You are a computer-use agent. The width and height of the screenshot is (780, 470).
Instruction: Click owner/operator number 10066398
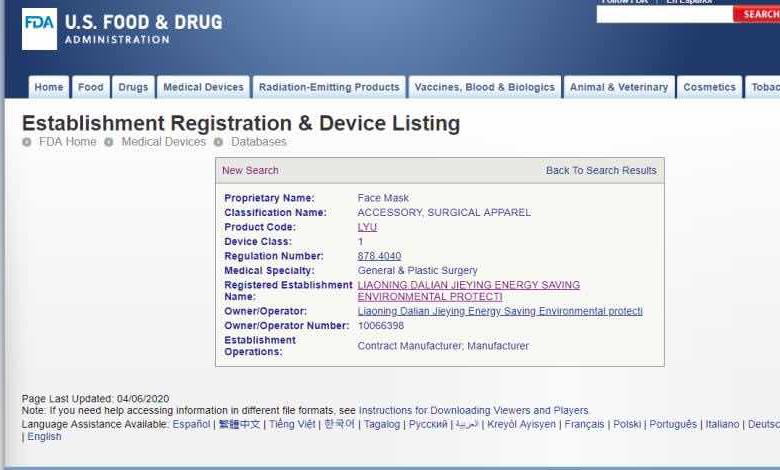[x=381, y=326]
